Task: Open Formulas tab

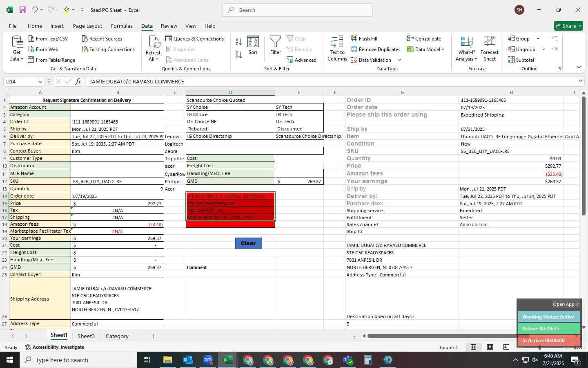Action: pyautogui.click(x=122, y=26)
